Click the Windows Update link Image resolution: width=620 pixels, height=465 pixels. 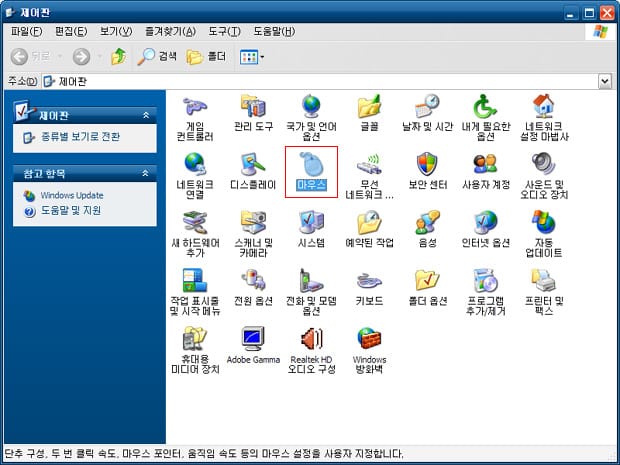tap(70, 195)
